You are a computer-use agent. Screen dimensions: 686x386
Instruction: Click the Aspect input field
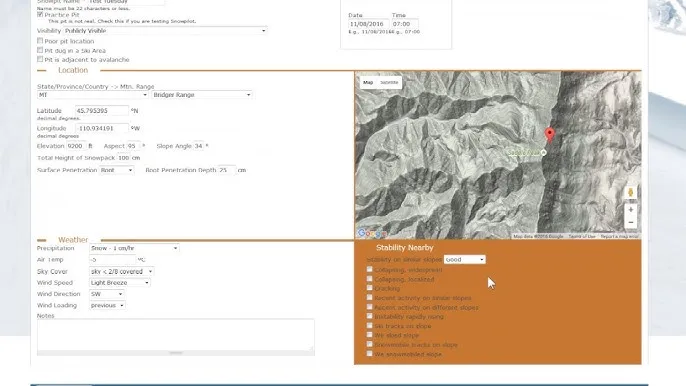133,146
